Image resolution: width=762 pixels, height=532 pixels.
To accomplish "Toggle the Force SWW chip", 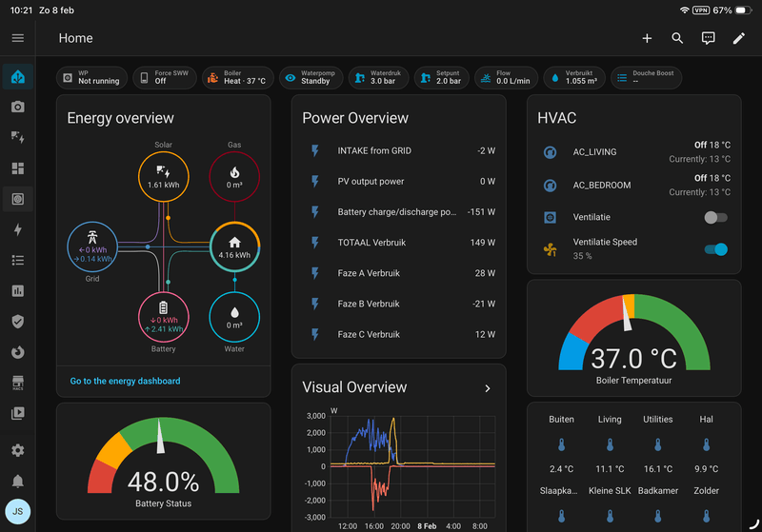I will pos(165,78).
